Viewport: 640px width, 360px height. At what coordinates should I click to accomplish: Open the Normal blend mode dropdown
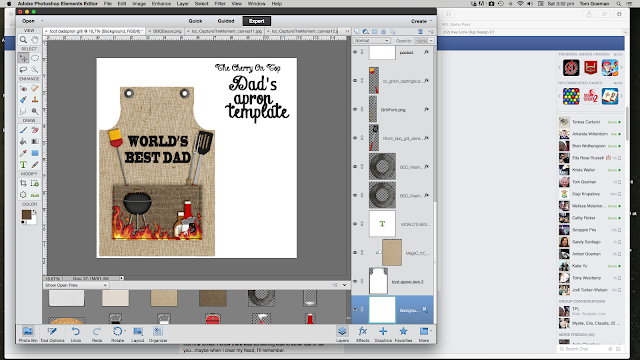tap(371, 40)
